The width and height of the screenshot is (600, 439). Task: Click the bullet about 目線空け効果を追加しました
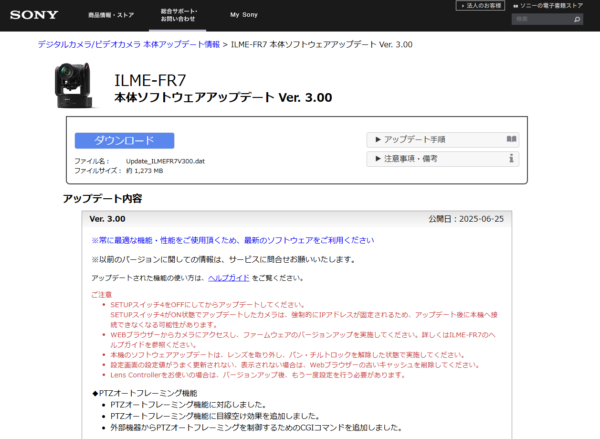click(x=215, y=416)
